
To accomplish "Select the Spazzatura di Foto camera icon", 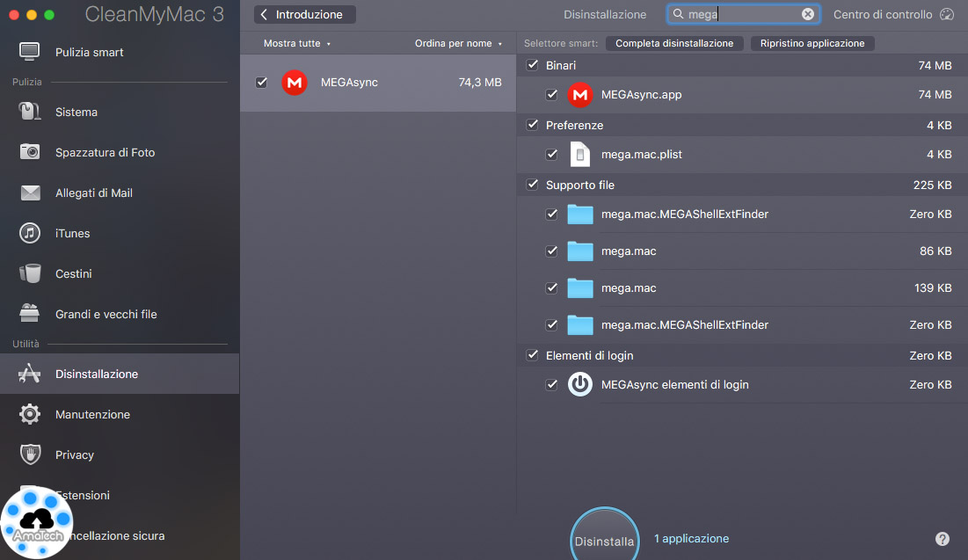I will [x=30, y=152].
